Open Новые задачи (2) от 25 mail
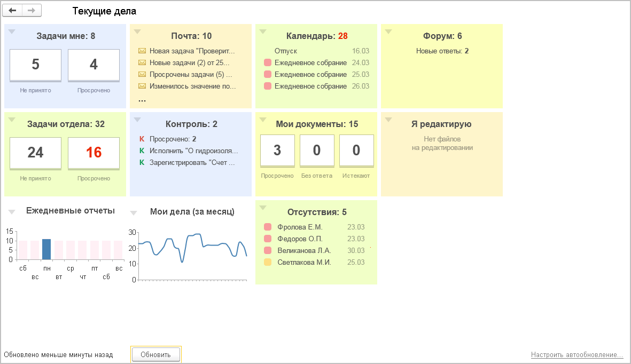631x364 pixels. [189, 63]
